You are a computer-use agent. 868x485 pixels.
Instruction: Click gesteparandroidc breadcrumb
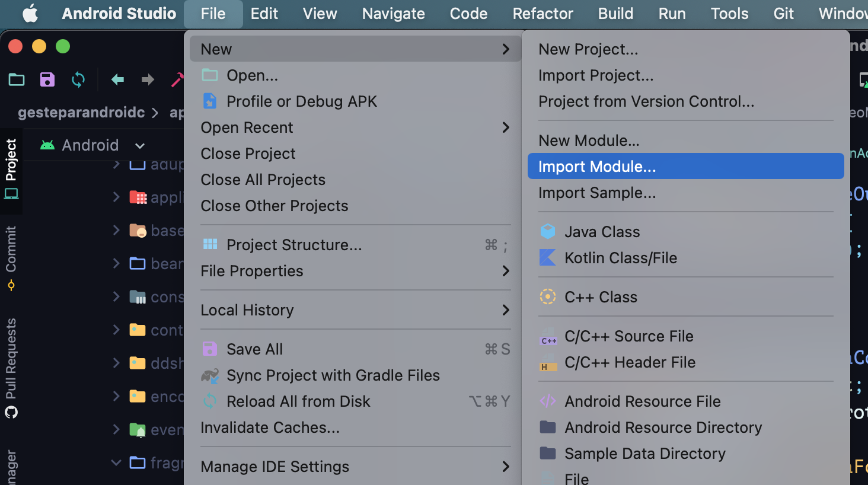81,113
